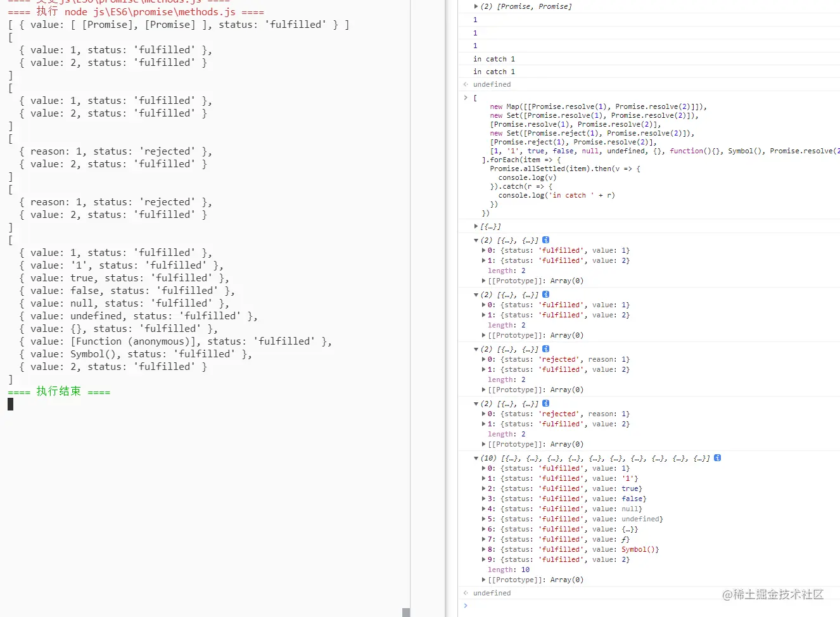840x617 pixels.
Task: Click the "length: 10" property
Action: tap(509, 569)
